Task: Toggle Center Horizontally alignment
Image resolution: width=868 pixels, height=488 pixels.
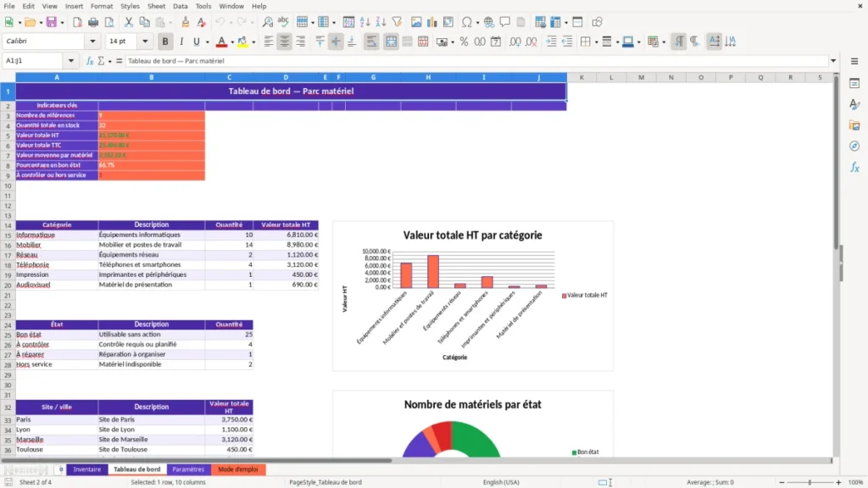Action: click(x=285, y=42)
